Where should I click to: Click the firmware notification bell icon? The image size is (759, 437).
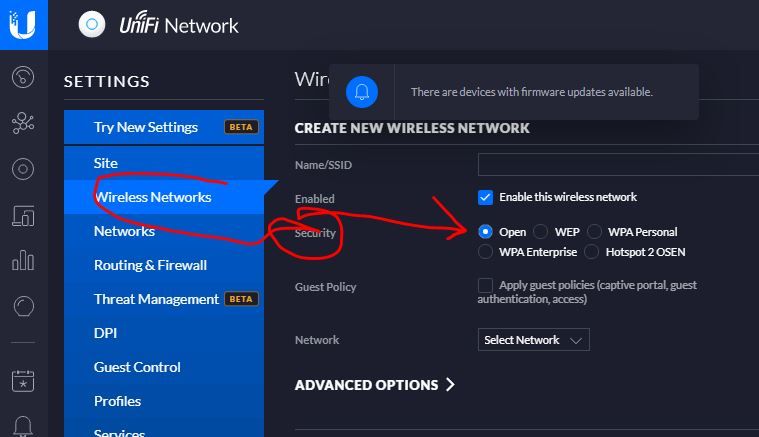(361, 92)
